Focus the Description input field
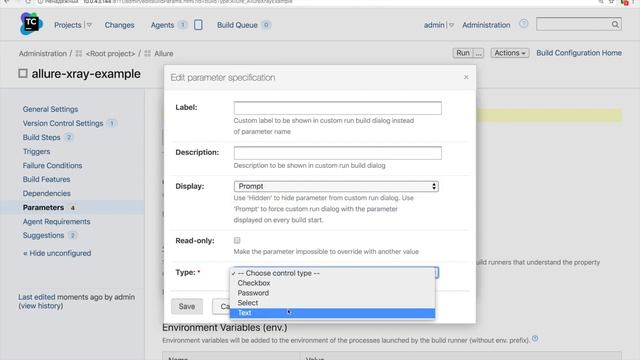The width and height of the screenshot is (640, 360). 338,153
